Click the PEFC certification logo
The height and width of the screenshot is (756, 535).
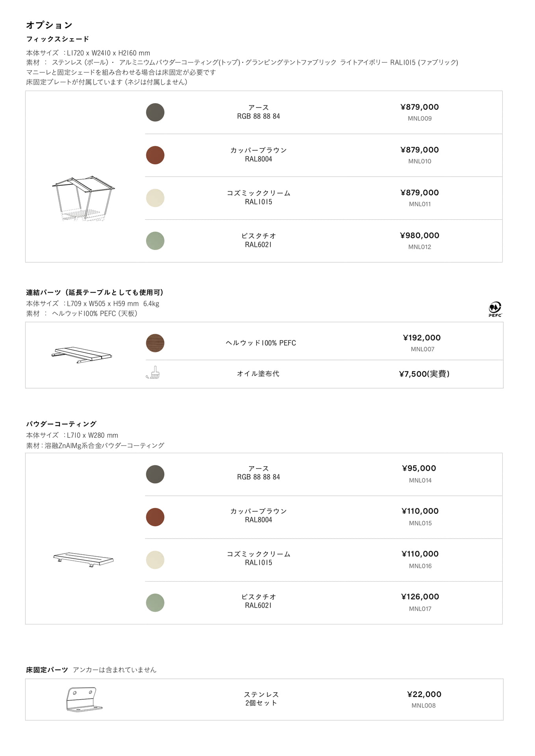tap(495, 309)
